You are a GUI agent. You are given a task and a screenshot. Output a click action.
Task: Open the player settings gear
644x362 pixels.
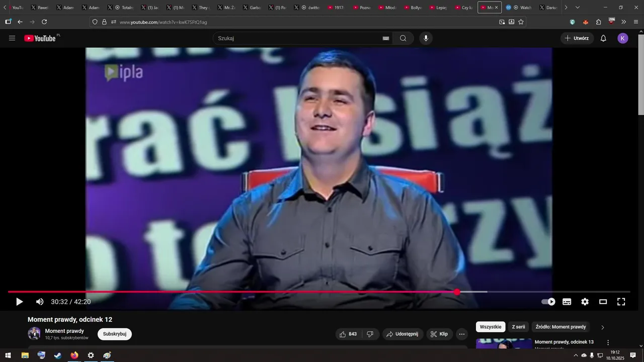(x=585, y=302)
